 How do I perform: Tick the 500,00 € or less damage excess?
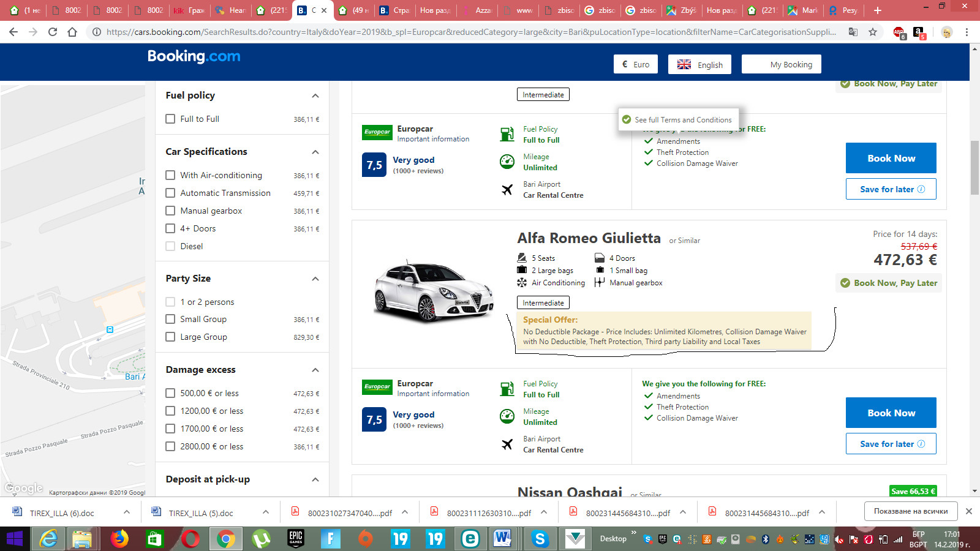pyautogui.click(x=170, y=393)
